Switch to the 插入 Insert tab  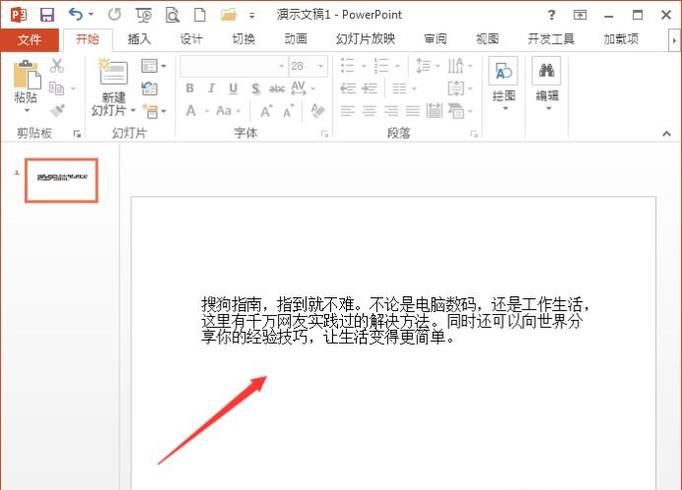pos(139,39)
